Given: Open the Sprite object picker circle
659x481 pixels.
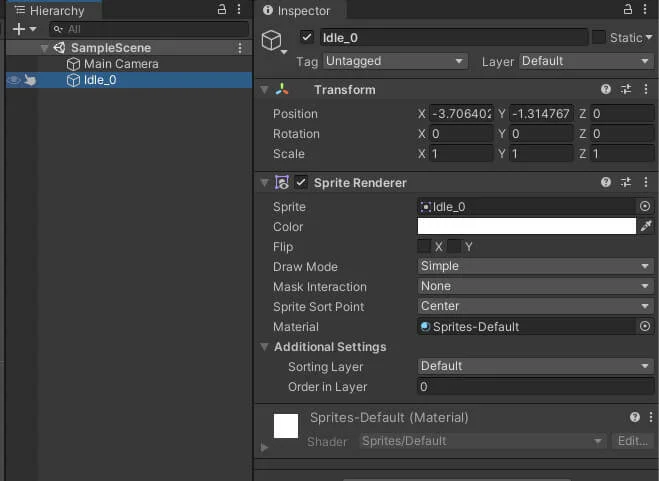Looking at the screenshot, I should (645, 206).
